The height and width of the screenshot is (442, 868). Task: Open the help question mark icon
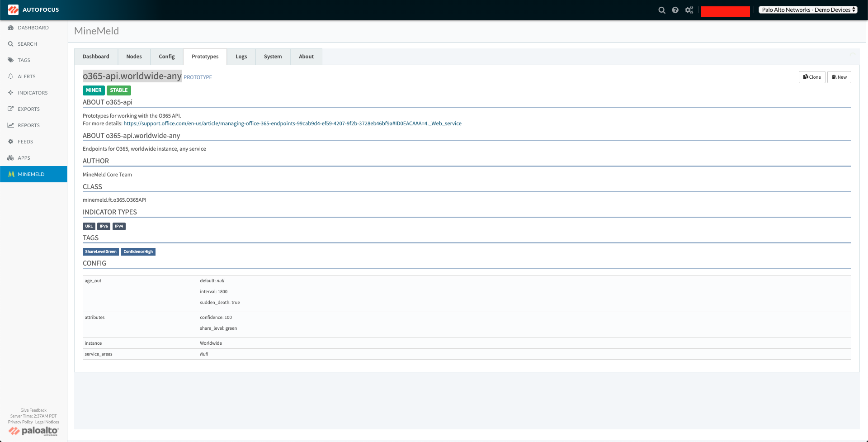(x=675, y=10)
